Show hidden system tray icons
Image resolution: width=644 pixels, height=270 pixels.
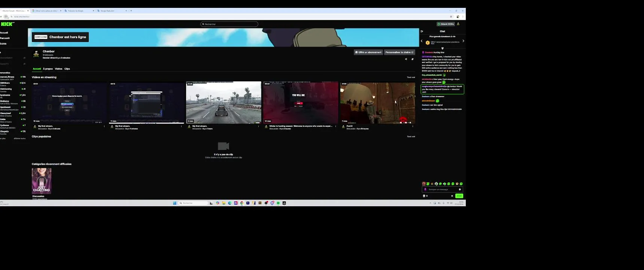[430, 203]
